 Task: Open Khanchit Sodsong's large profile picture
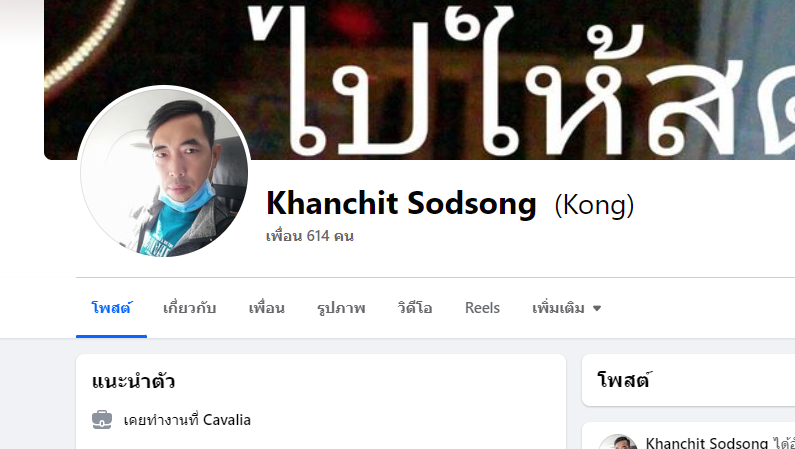click(x=164, y=171)
